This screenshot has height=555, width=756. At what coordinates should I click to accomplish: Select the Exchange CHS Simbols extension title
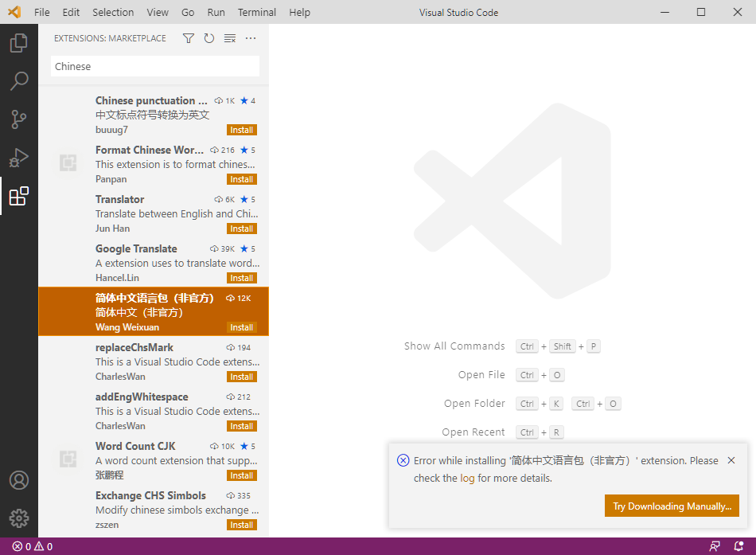click(150, 495)
